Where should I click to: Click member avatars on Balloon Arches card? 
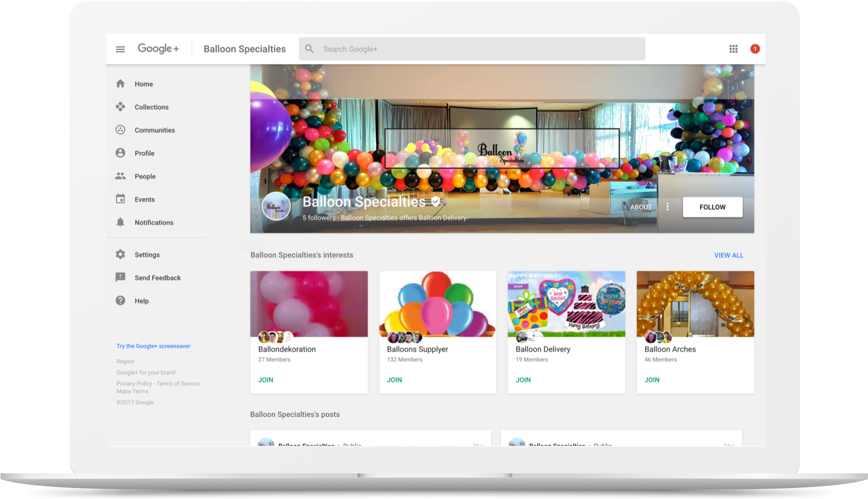point(658,337)
